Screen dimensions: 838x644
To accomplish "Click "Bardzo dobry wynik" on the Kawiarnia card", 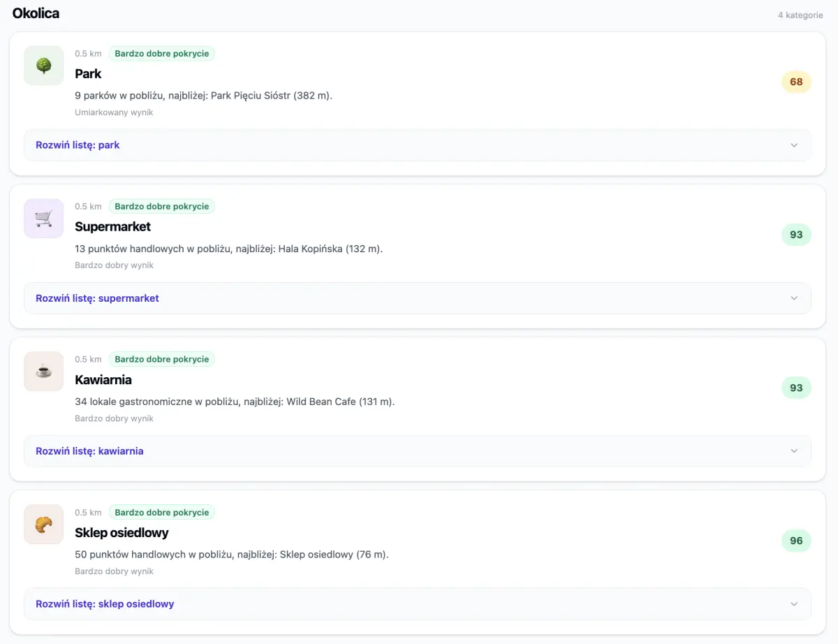I will (114, 419).
